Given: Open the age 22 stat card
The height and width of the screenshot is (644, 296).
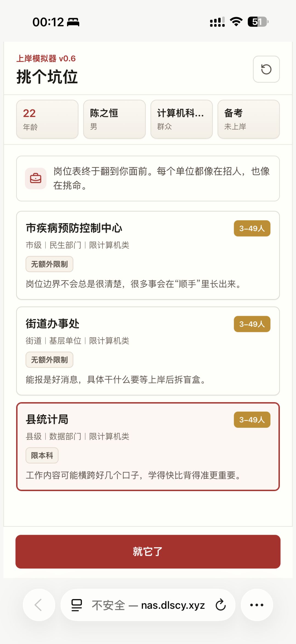Looking at the screenshot, I should coord(47,119).
